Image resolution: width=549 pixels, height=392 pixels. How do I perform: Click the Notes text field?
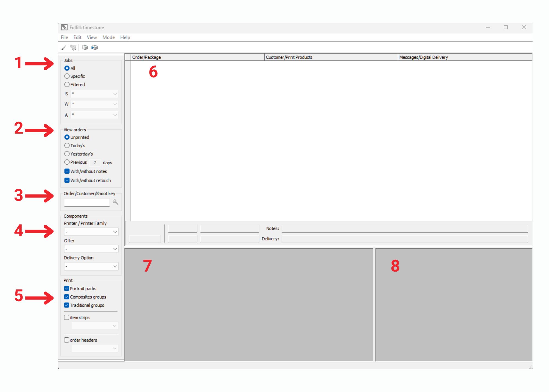pos(405,229)
